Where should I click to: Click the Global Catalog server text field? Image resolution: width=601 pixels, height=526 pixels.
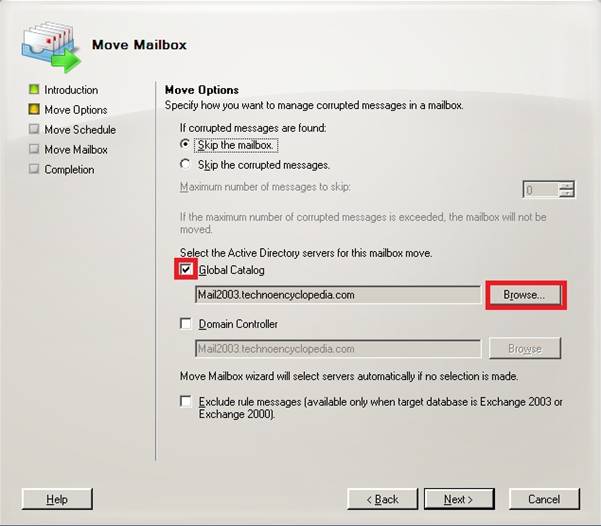click(338, 295)
